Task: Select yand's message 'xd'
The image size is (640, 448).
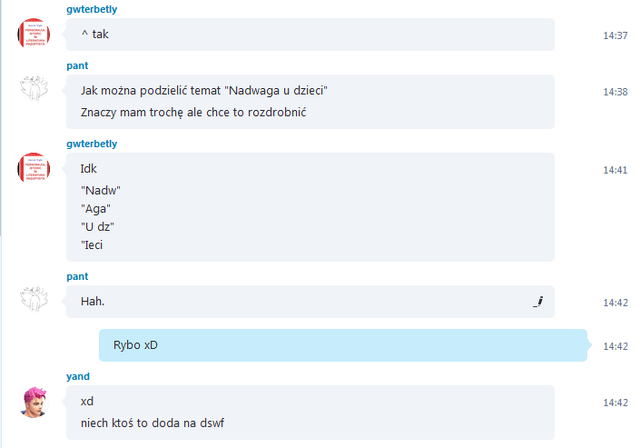Action: pyautogui.click(x=87, y=401)
